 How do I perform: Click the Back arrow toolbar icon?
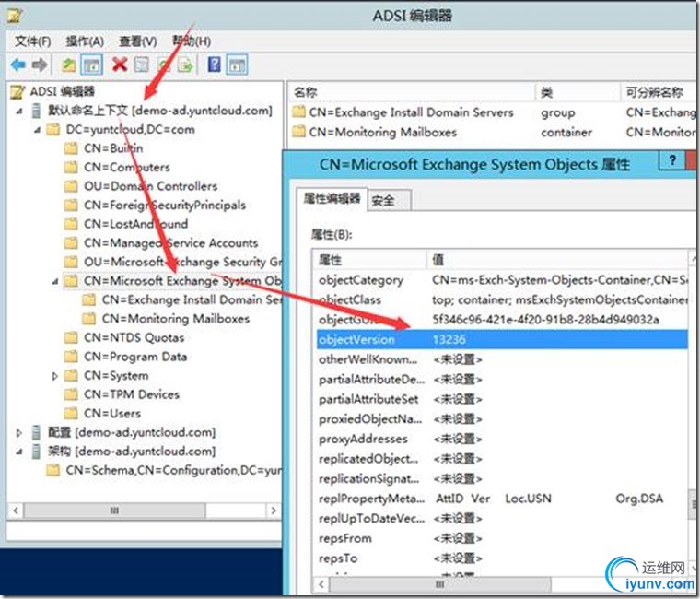click(18, 65)
